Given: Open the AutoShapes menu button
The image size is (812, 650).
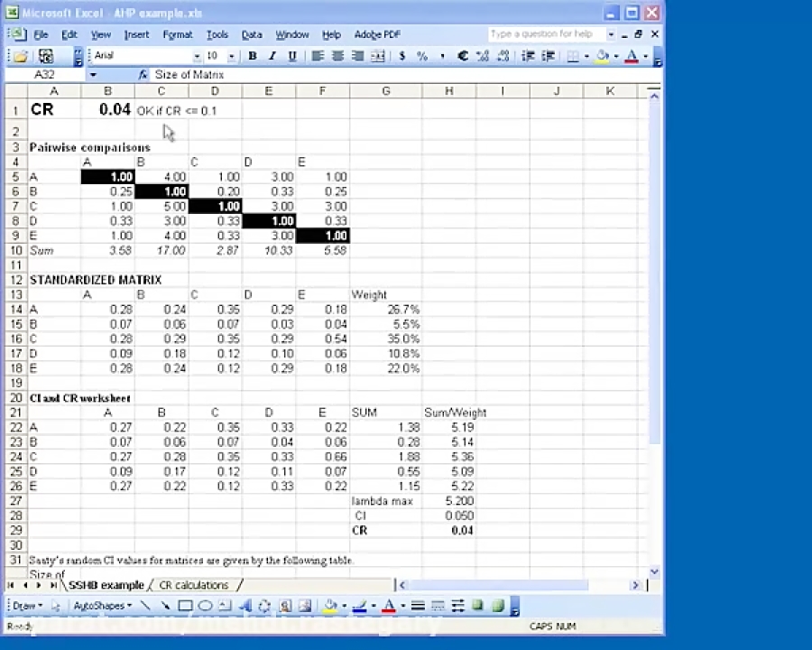Looking at the screenshot, I should [101, 605].
